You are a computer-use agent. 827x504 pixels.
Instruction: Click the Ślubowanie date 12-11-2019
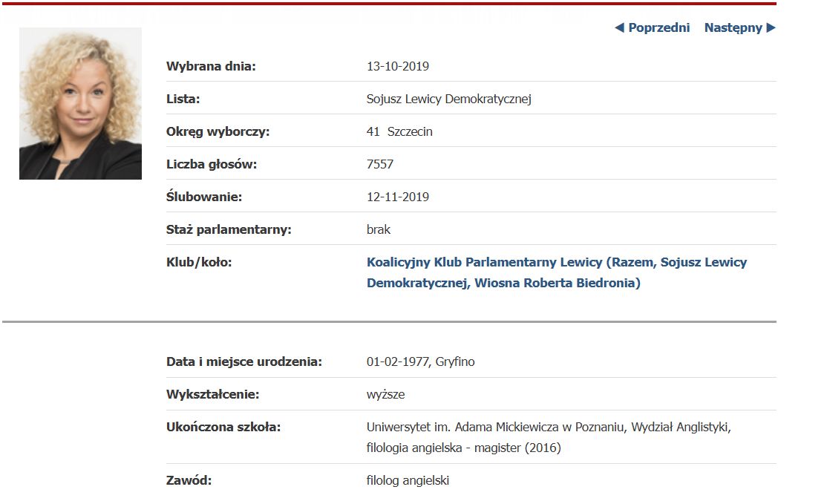point(399,196)
